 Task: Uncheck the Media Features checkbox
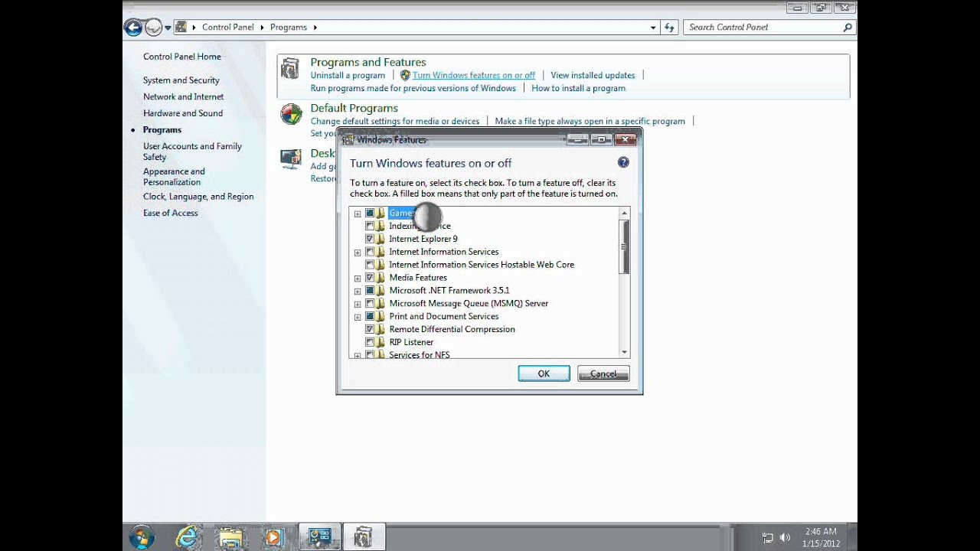coord(370,277)
